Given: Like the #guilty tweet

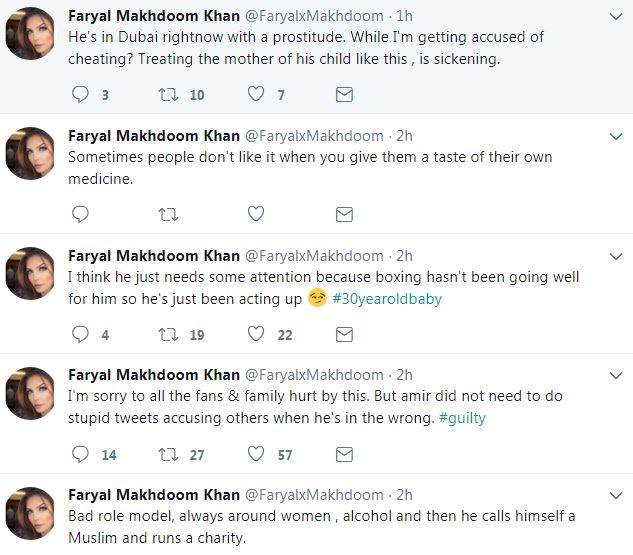Looking at the screenshot, I should pyautogui.click(x=256, y=454).
